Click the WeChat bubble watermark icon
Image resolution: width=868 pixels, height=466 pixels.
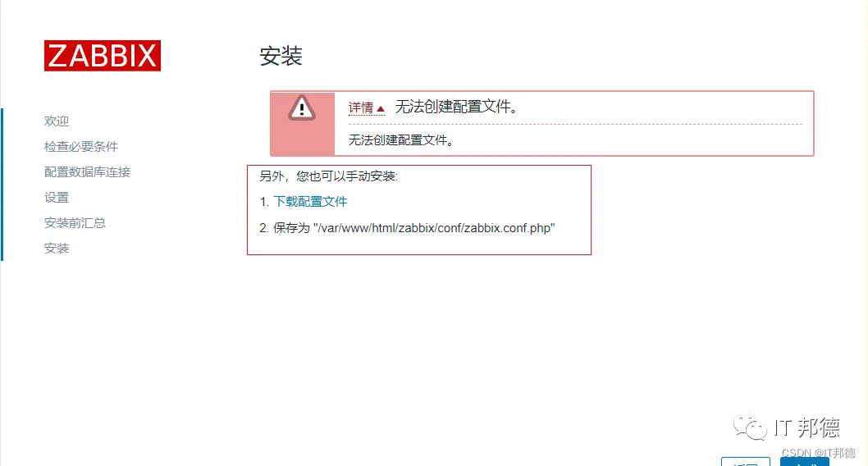(x=750, y=426)
